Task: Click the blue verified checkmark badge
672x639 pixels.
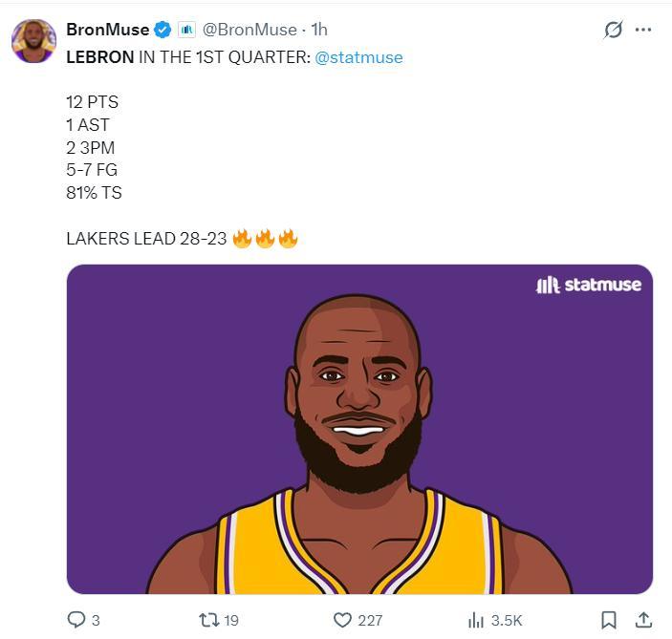Action: click(163, 30)
